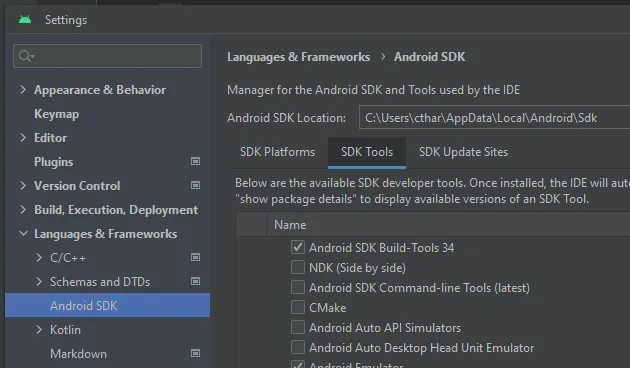Viewport: 630px width, 368px height.
Task: Expand the Kotlin subsection
Action: (39, 329)
